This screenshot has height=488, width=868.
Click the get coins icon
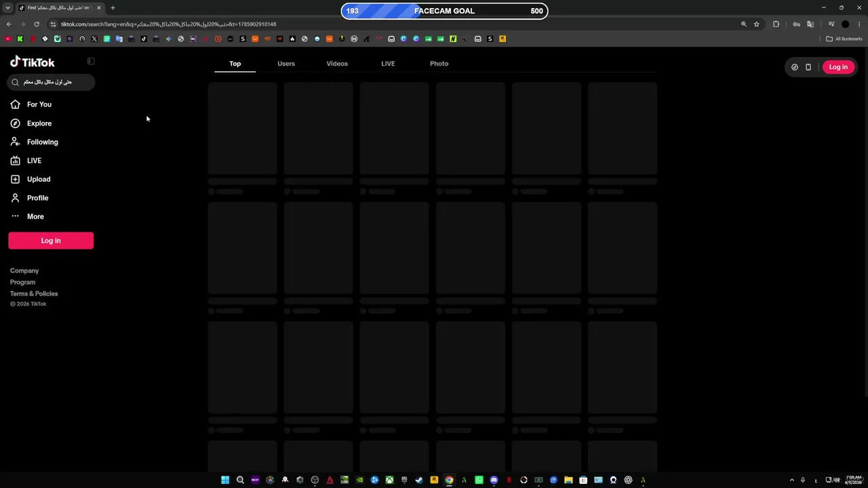coord(795,67)
